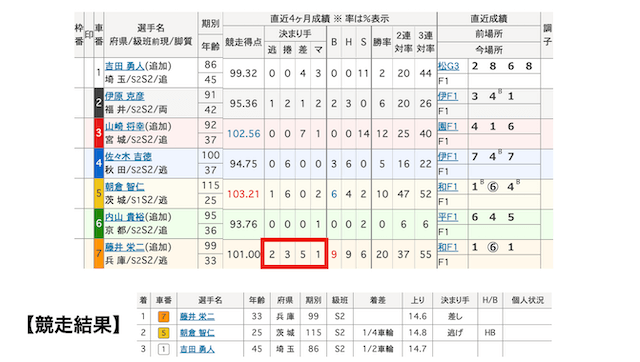Click yellow 5 badge in race results
Image resolution: width=640 pixels, height=362 pixels.
[x=163, y=333]
